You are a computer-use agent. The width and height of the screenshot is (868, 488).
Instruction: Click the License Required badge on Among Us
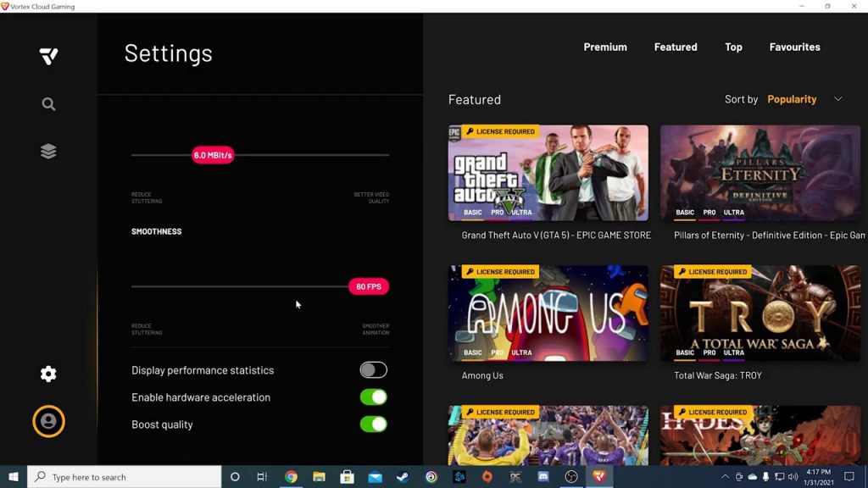(500, 272)
